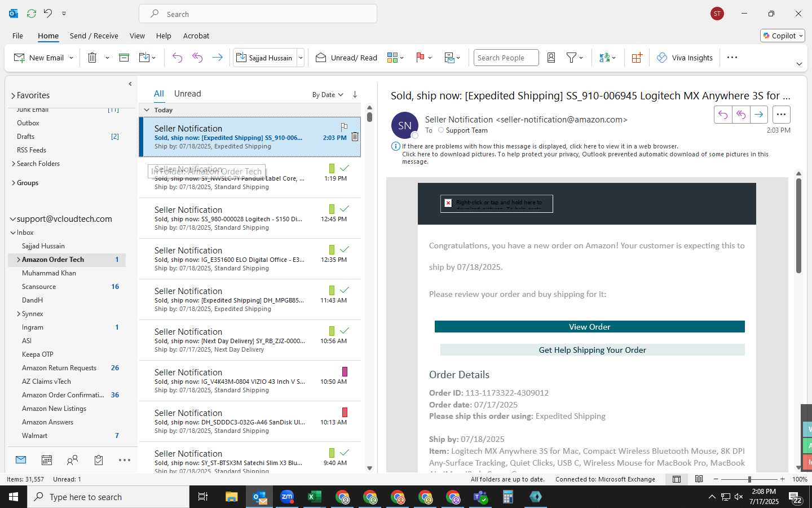Image resolution: width=812 pixels, height=508 pixels.
Task: Toggle completed checkmark on 9:40 AM email
Action: tap(345, 453)
